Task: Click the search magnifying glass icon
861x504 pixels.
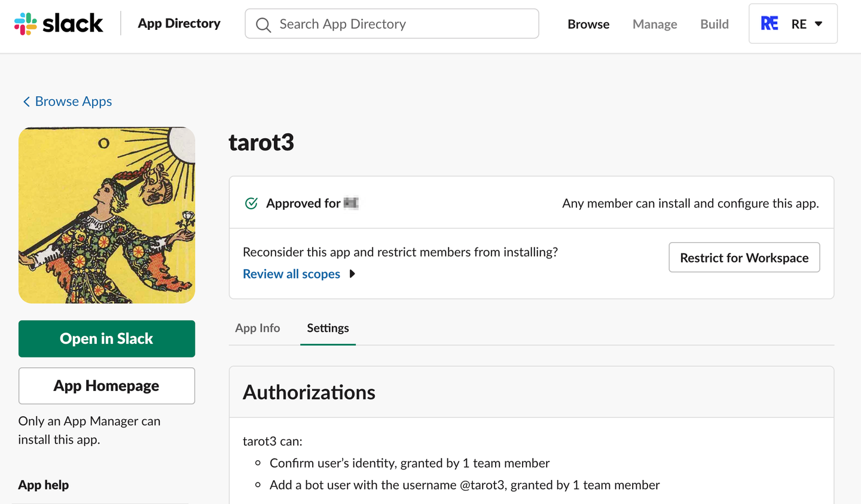Action: click(263, 25)
